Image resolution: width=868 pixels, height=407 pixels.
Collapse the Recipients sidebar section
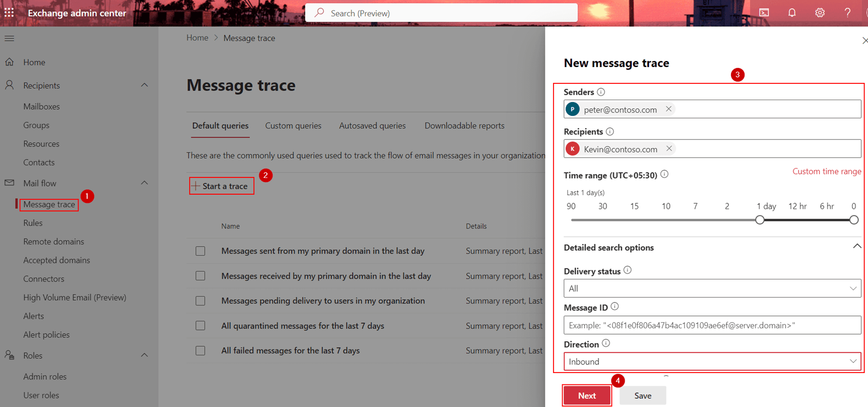(x=144, y=85)
